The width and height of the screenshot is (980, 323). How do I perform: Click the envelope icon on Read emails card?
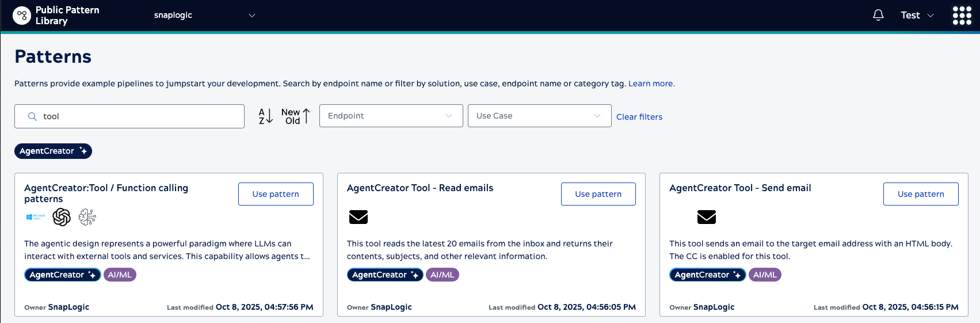click(359, 217)
